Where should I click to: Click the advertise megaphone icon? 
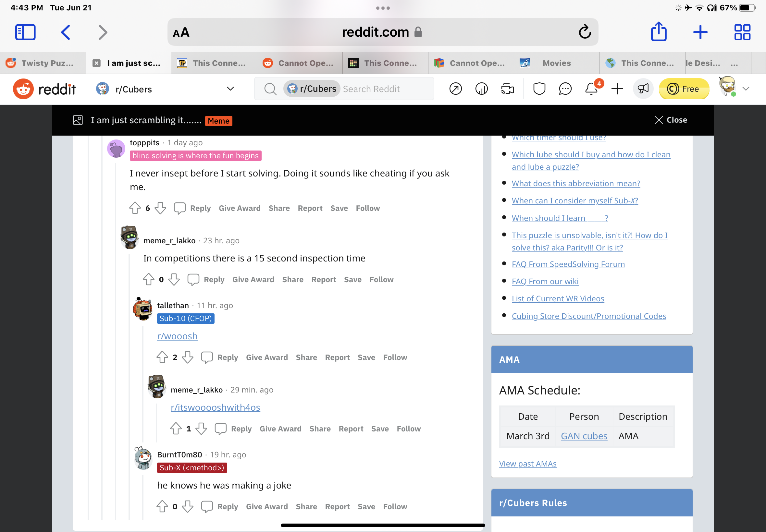(x=643, y=89)
